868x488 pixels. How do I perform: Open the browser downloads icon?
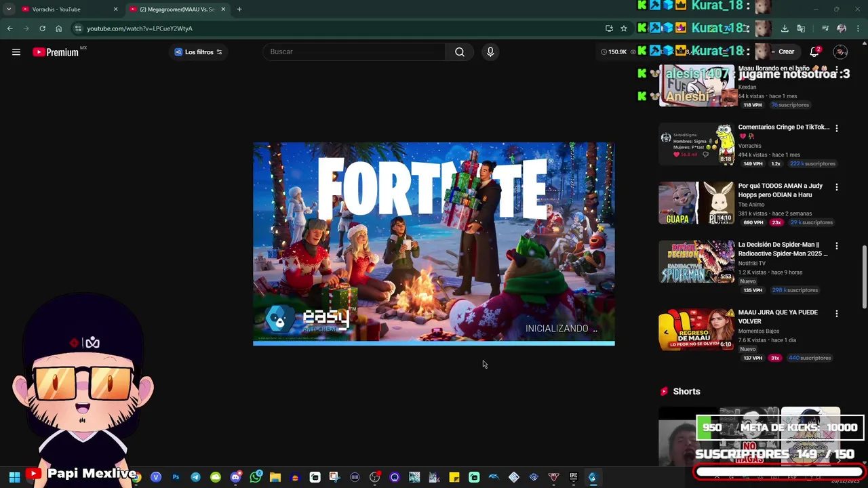pos(785,28)
